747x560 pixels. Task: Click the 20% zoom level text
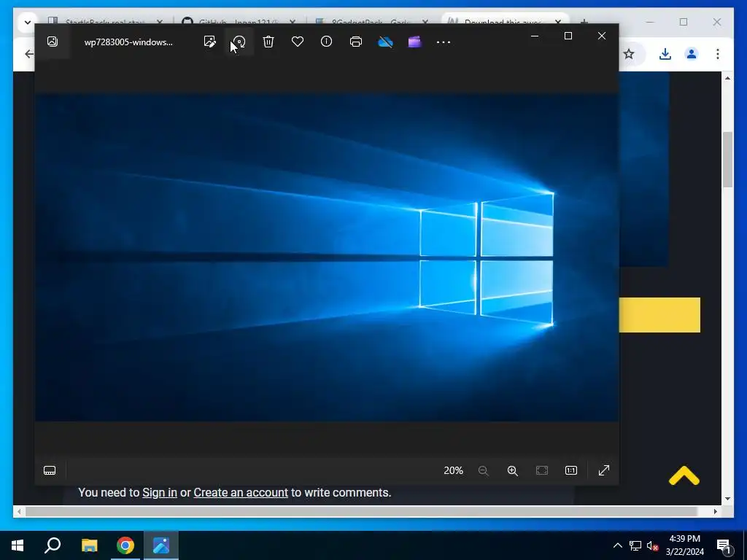[453, 470]
